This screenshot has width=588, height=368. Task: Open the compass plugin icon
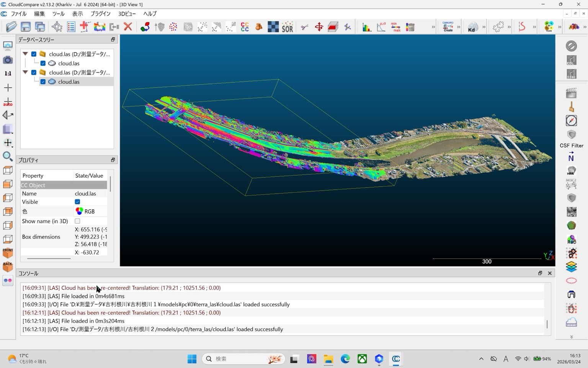pyautogui.click(x=571, y=120)
